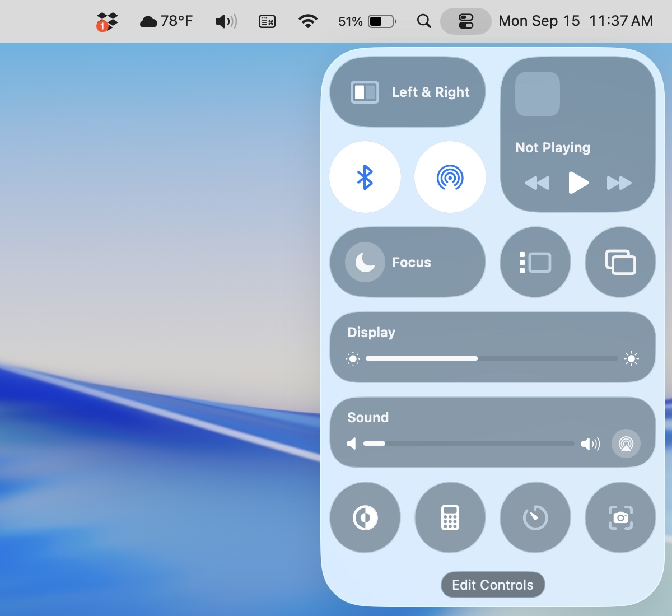Expand the Focus modes control
This screenshot has width=672, height=616.
point(408,262)
